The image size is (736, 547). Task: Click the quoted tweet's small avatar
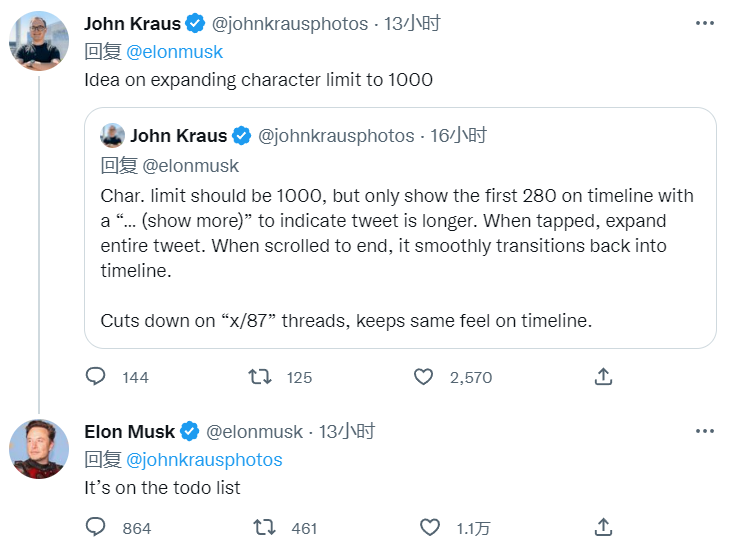pyautogui.click(x=113, y=136)
